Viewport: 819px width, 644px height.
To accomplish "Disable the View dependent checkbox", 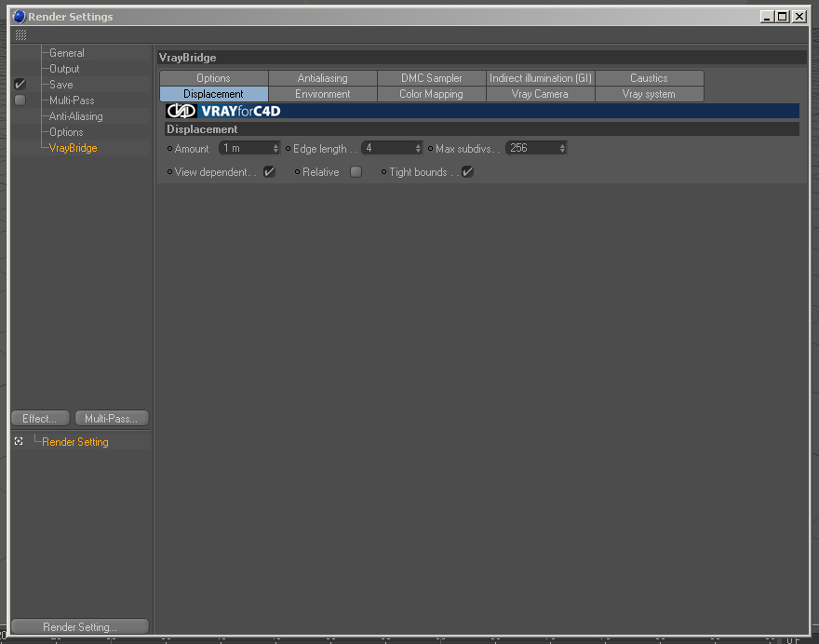I will click(x=270, y=171).
